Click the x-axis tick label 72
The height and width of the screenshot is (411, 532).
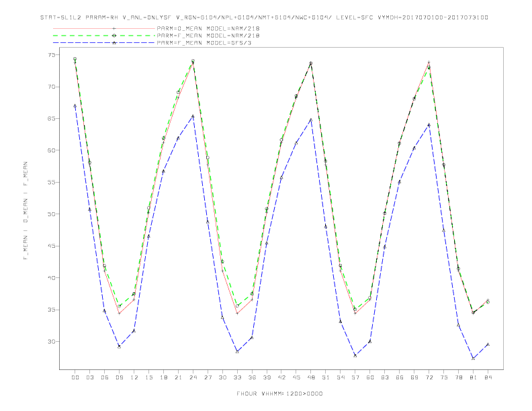(x=429, y=377)
